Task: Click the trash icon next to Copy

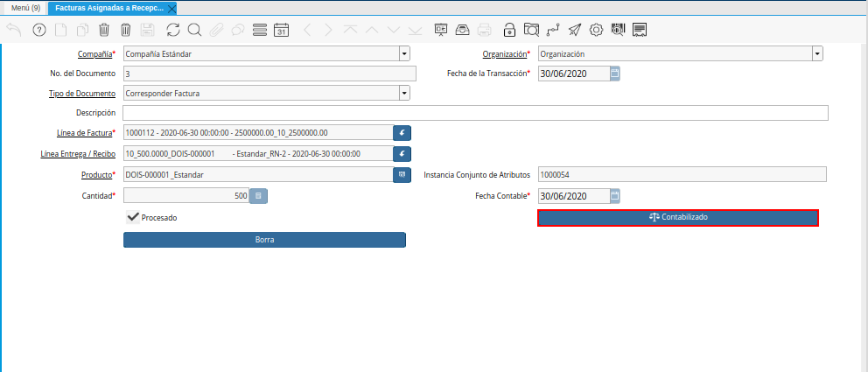Action: (104, 30)
